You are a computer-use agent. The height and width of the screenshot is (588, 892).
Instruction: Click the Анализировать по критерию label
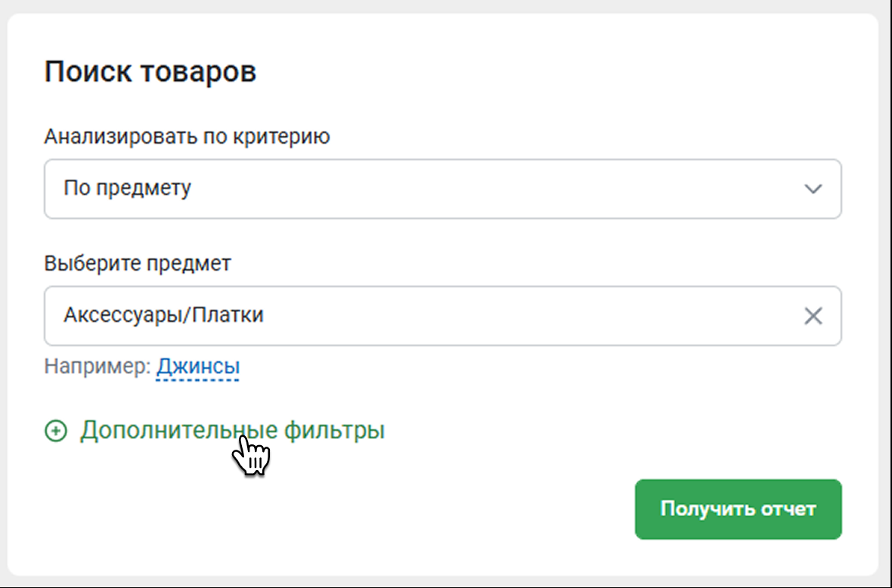click(x=187, y=137)
